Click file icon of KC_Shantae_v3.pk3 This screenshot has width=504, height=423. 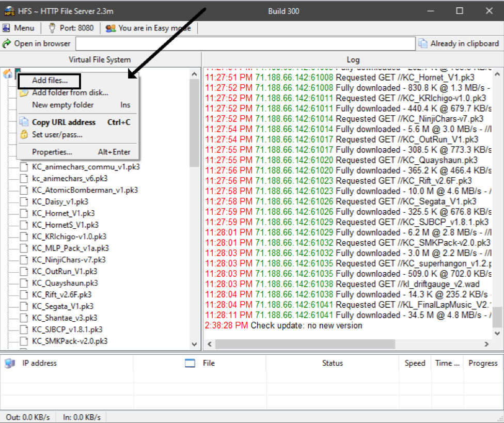tap(24, 318)
